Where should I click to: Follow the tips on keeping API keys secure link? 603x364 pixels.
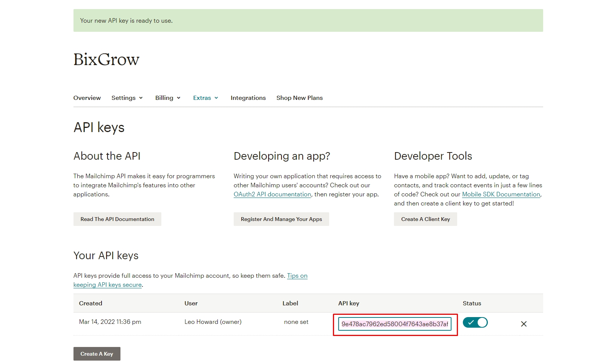pyautogui.click(x=108, y=285)
